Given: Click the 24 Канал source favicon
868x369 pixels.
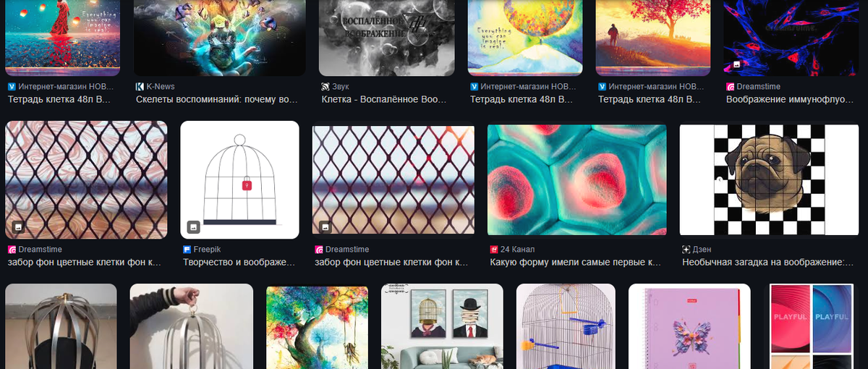Looking at the screenshot, I should click(493, 249).
